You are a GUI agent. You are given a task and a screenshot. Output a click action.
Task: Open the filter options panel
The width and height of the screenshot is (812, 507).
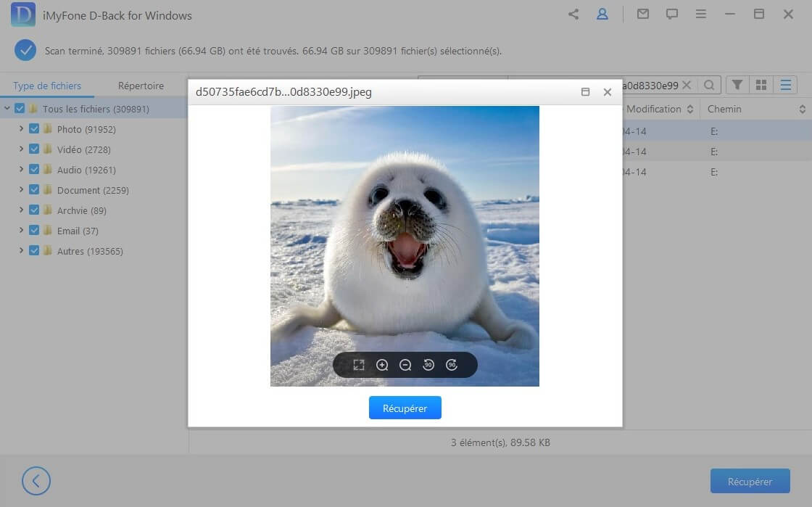pos(737,85)
